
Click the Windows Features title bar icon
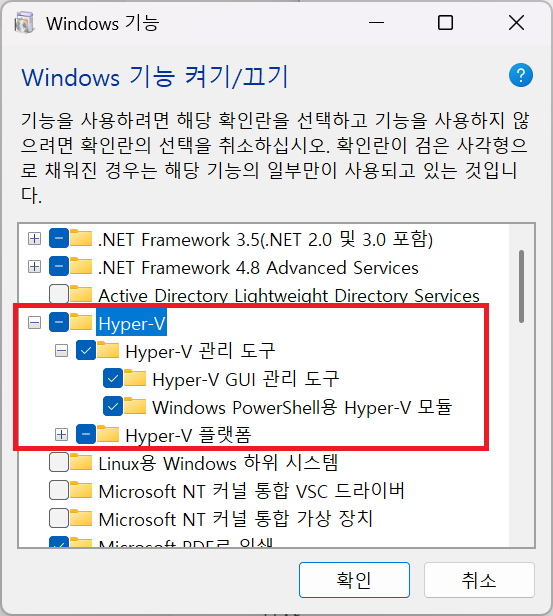pos(24,23)
